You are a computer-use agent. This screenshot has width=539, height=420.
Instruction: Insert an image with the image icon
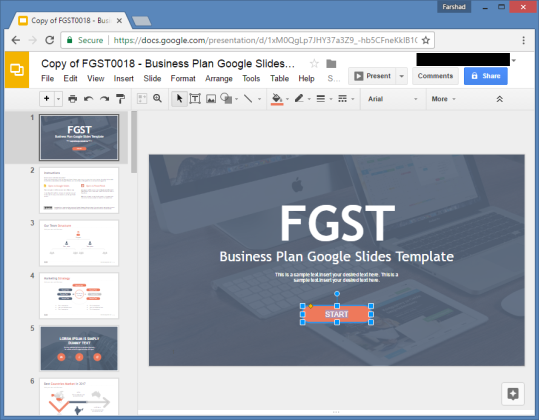point(211,99)
